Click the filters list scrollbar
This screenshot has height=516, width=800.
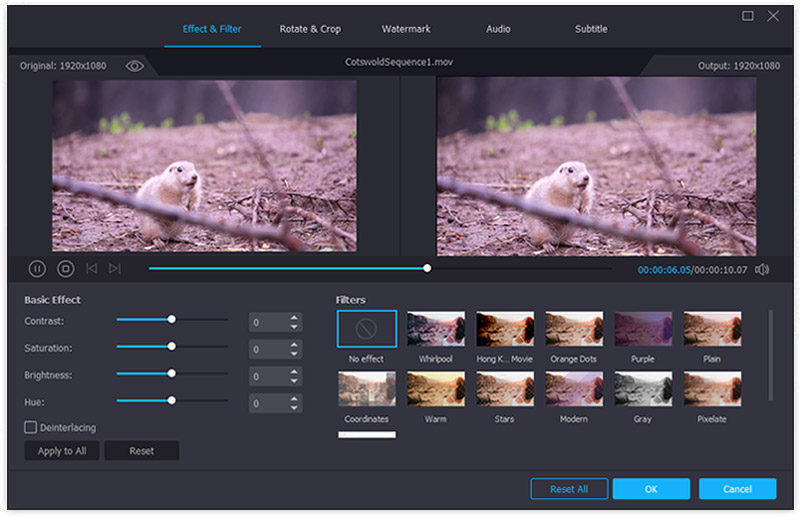(x=769, y=355)
